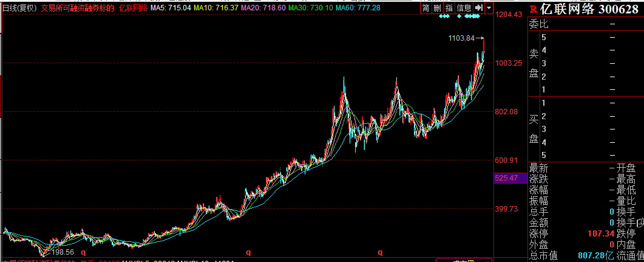The image size is (644, 262).
Task: Click the 流通值 float value label
Action: [630, 256]
